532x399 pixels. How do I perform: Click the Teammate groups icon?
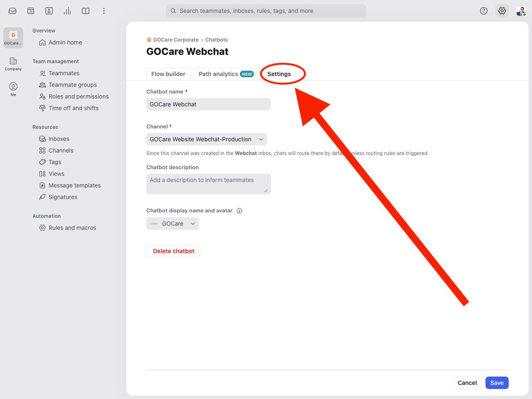[42, 85]
